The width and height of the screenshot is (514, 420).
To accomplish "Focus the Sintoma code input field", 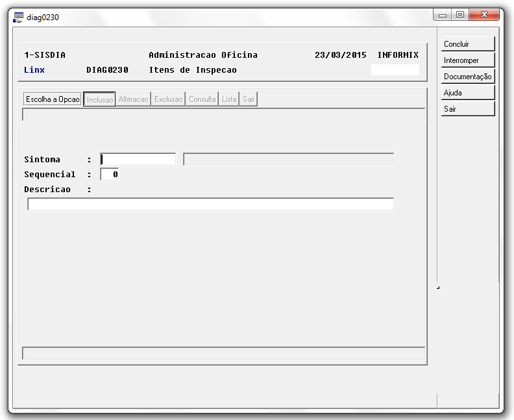I will point(138,159).
